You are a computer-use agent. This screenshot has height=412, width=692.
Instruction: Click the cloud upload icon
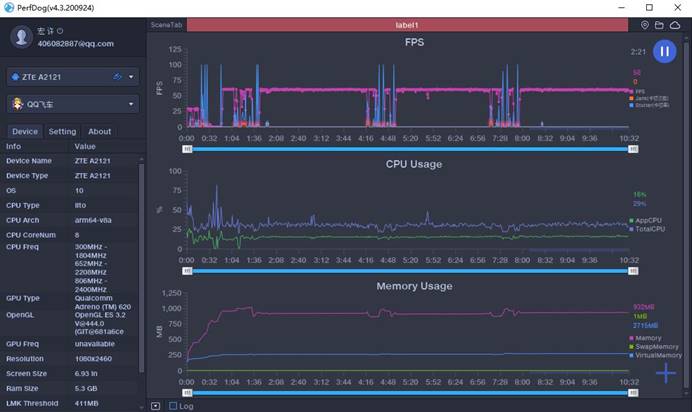[675, 25]
